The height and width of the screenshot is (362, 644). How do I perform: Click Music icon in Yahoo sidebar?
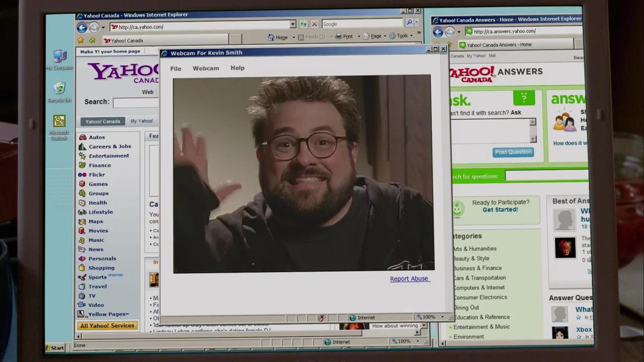click(x=82, y=240)
